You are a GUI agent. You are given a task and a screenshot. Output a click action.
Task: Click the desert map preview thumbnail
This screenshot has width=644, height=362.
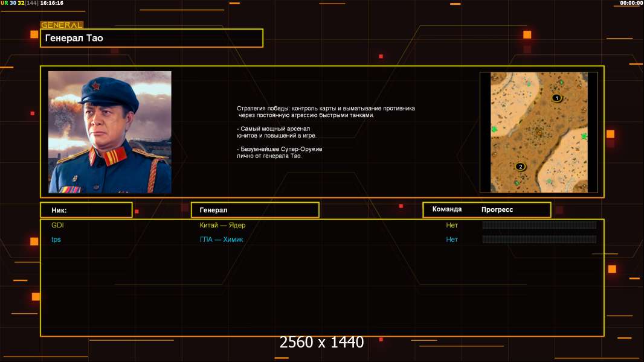coord(539,132)
